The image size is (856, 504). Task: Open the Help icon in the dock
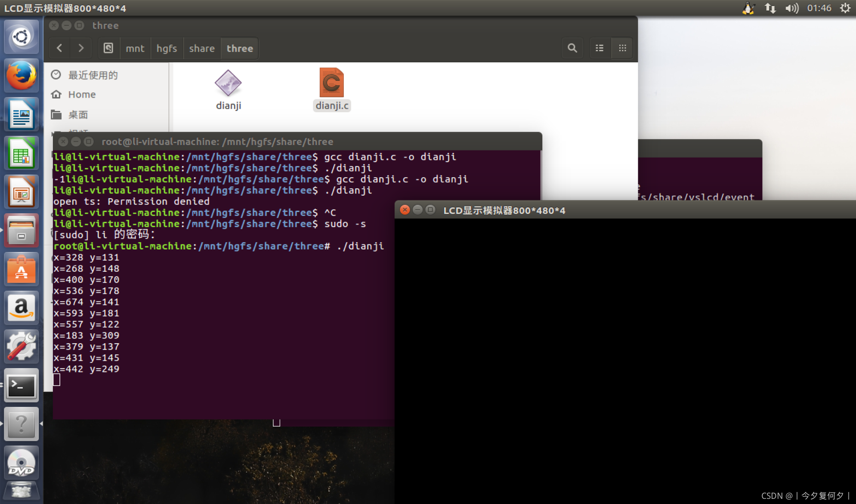click(21, 424)
